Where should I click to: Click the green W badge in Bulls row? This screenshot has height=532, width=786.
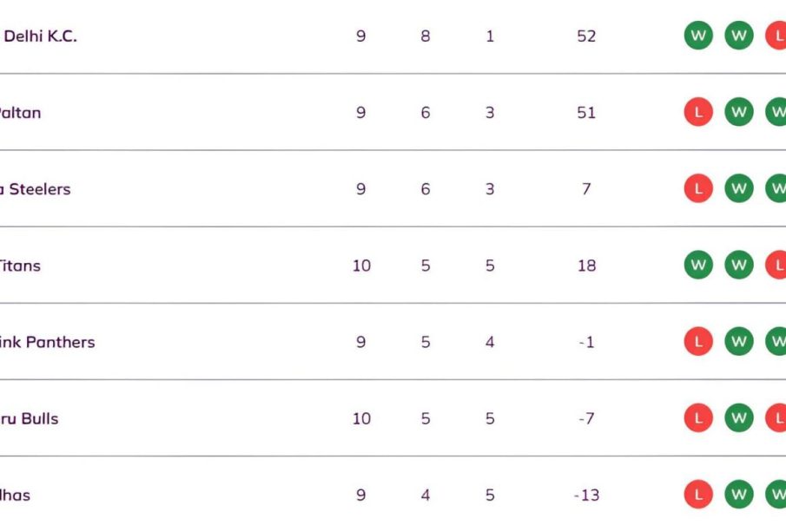(x=738, y=418)
